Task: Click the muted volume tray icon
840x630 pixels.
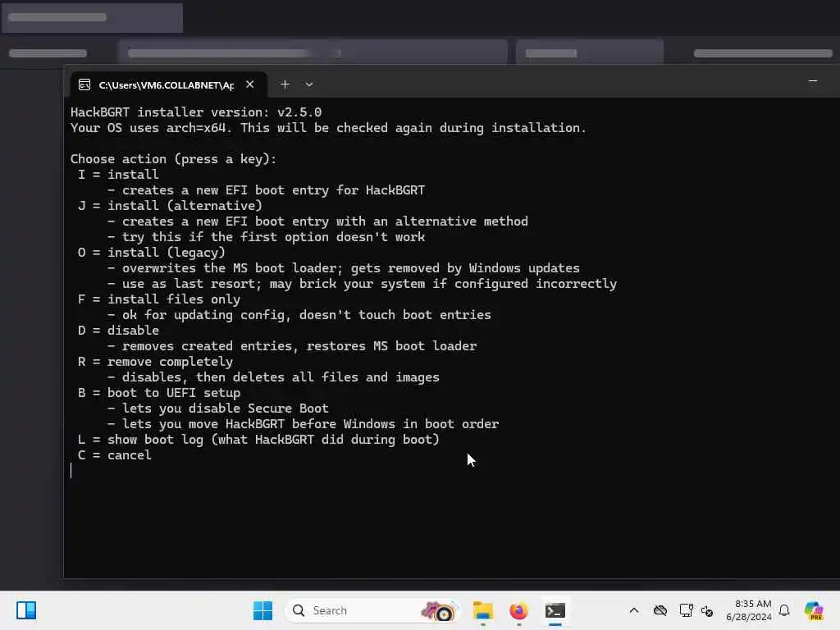Action: click(706, 611)
